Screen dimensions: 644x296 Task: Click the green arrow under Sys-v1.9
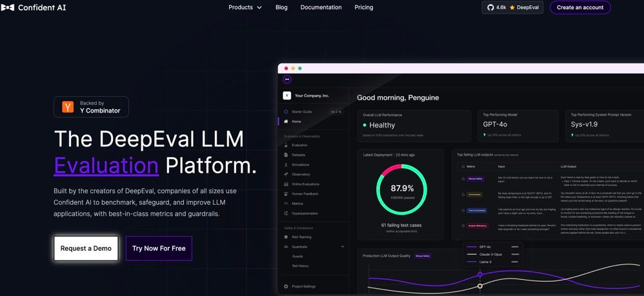(572, 135)
